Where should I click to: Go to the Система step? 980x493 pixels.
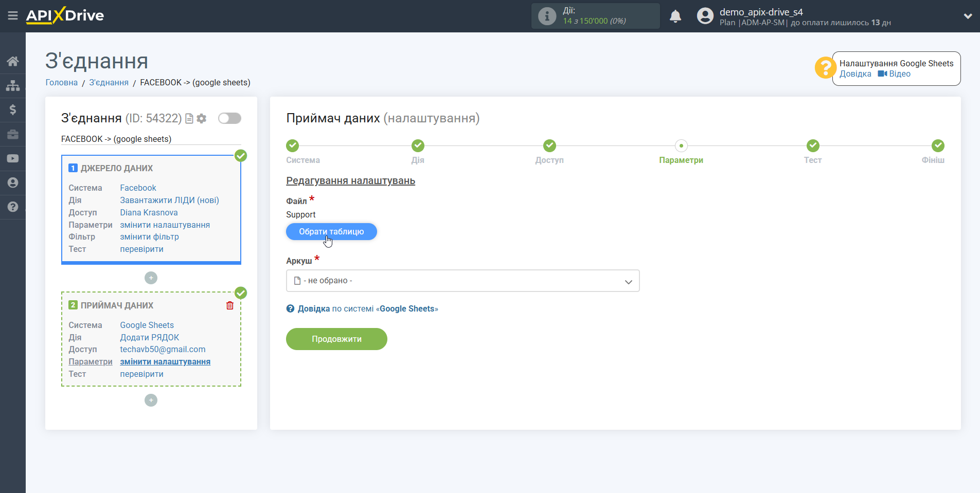(x=293, y=146)
